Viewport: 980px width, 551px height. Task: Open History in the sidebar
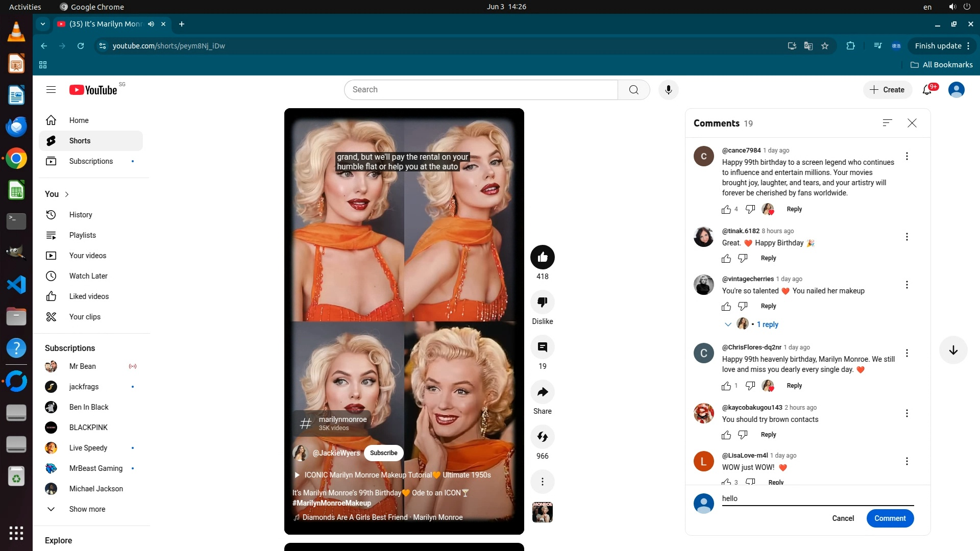tap(81, 215)
